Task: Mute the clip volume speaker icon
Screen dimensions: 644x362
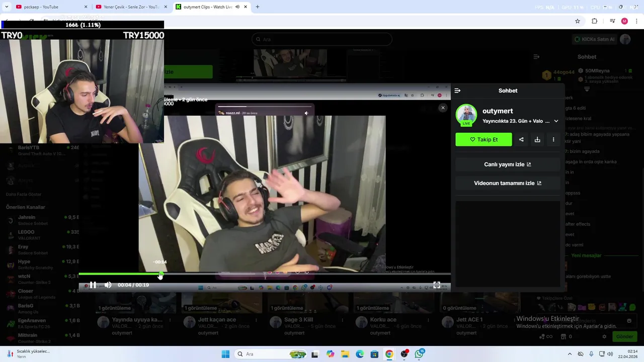Action: [x=108, y=285]
